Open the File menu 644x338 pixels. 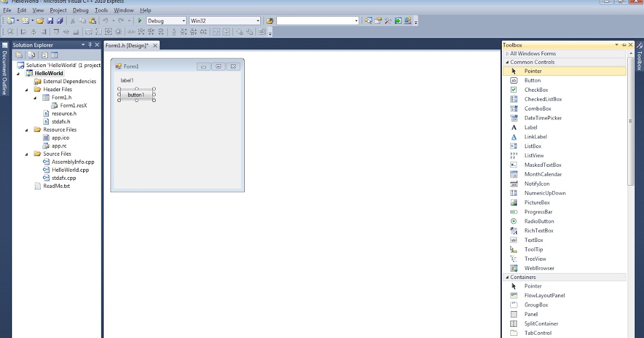(x=7, y=10)
